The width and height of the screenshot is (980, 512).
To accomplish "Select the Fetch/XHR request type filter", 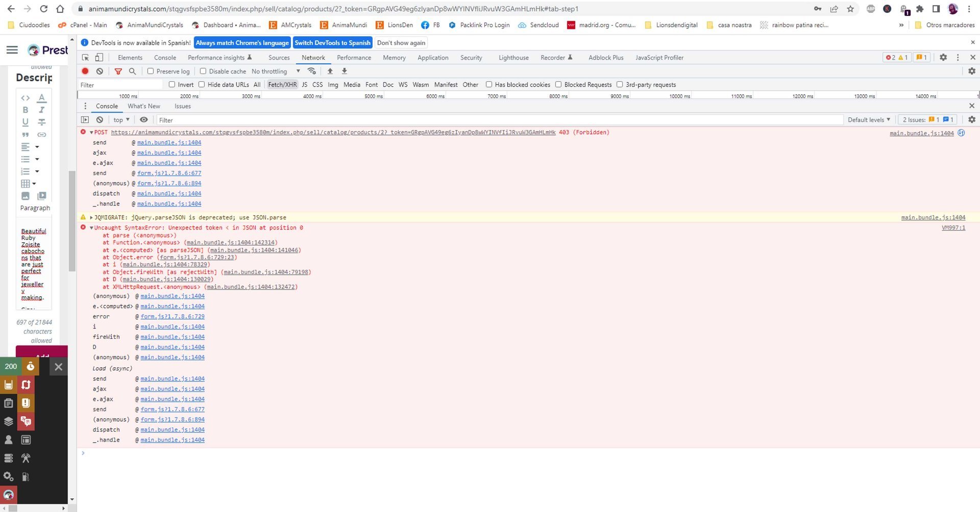I will (282, 85).
